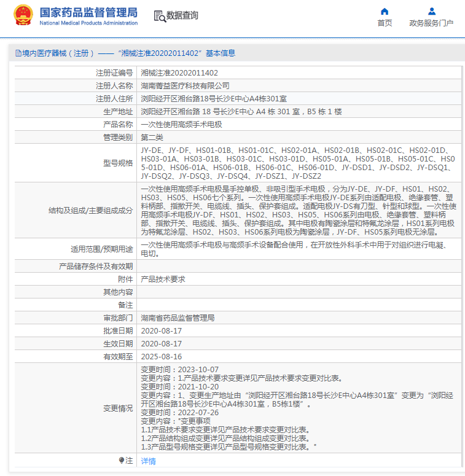The width and height of the screenshot is (465, 476).
Task: Click the NMPA national emblem logo
Action: point(23,15)
